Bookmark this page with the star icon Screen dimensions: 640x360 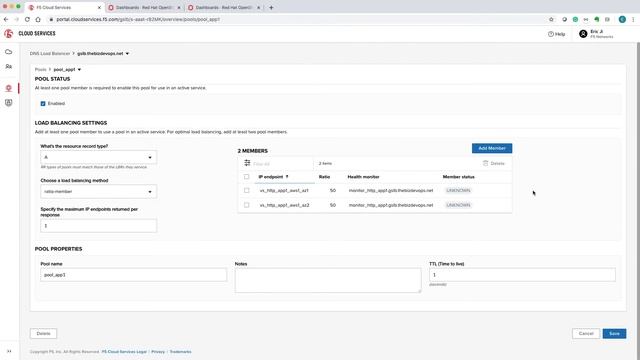(551, 19)
